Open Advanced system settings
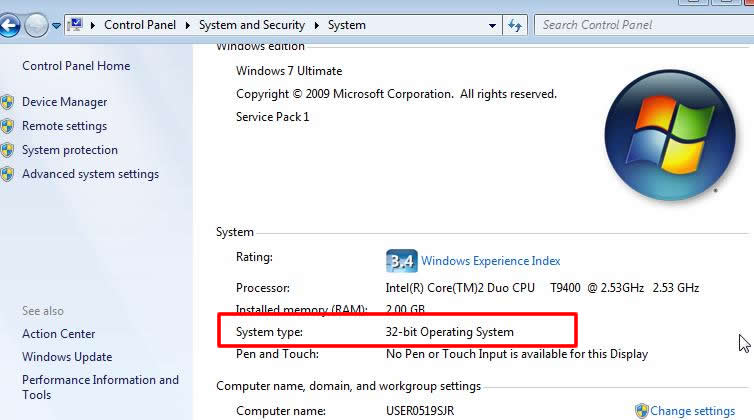The width and height of the screenshot is (754, 420). coord(90,174)
